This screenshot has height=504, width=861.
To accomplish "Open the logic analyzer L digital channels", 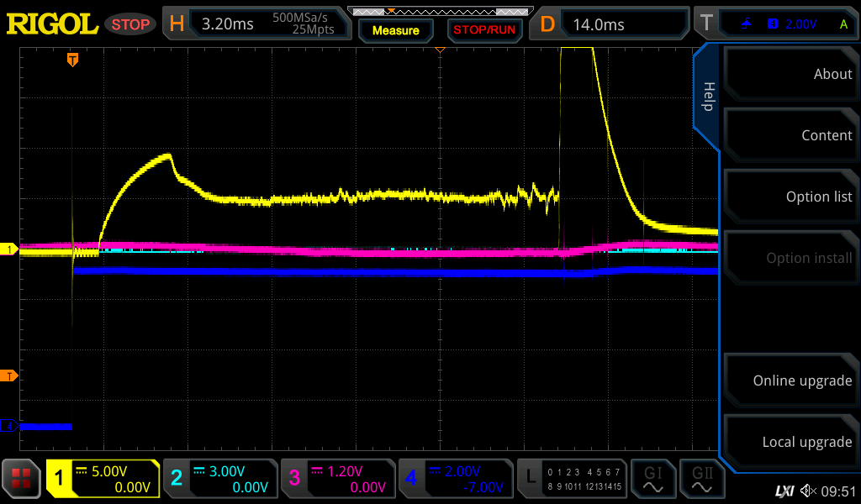I will (572, 480).
